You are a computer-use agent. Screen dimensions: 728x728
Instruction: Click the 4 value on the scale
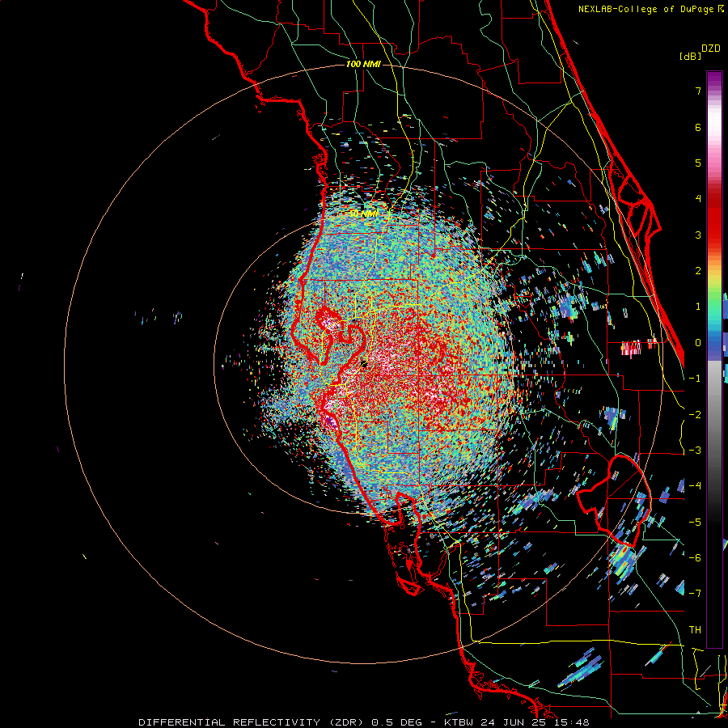coord(698,199)
